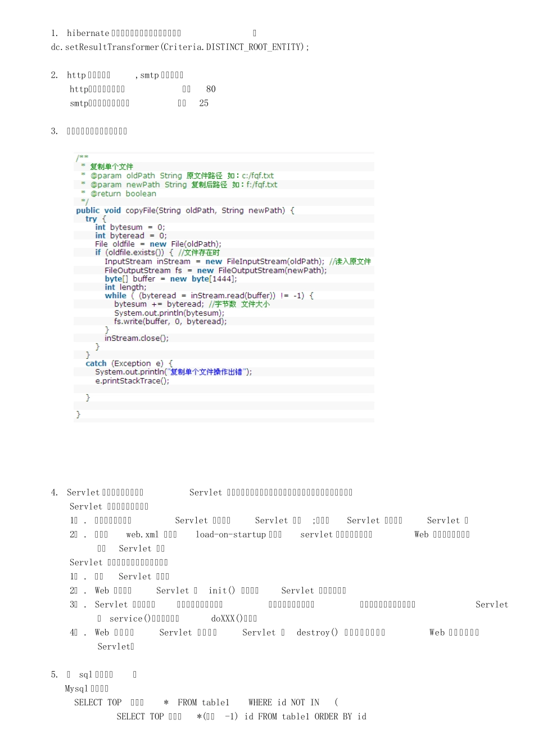534x756 pixels.
Task: Click the "e.printStackTrace();" line
Action: (132, 381)
